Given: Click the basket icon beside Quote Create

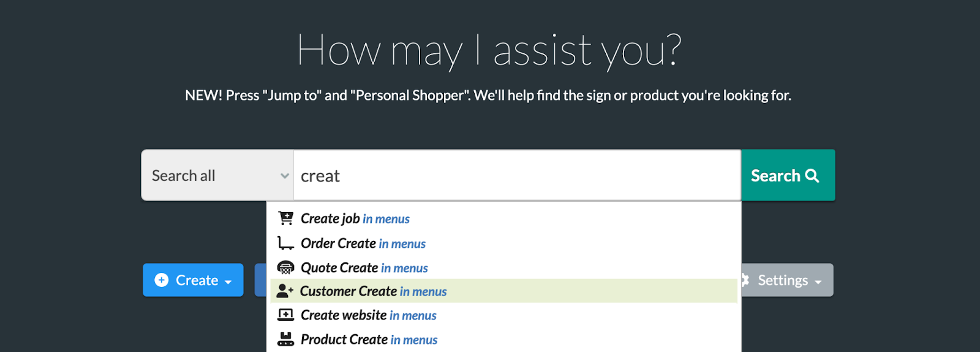Looking at the screenshot, I should pos(285,267).
